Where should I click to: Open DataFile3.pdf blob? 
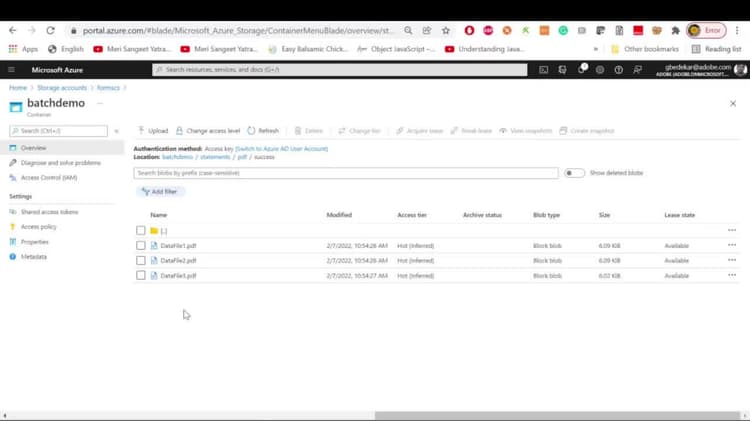click(178, 276)
